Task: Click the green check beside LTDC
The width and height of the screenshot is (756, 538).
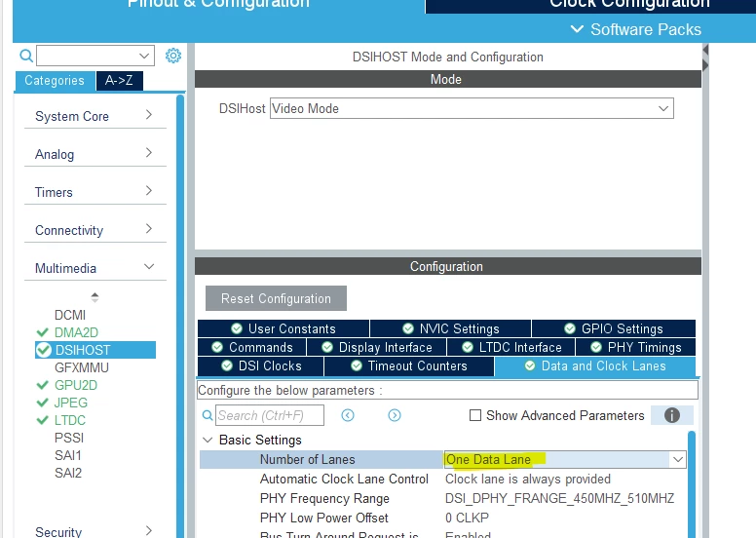Action: coord(43,420)
